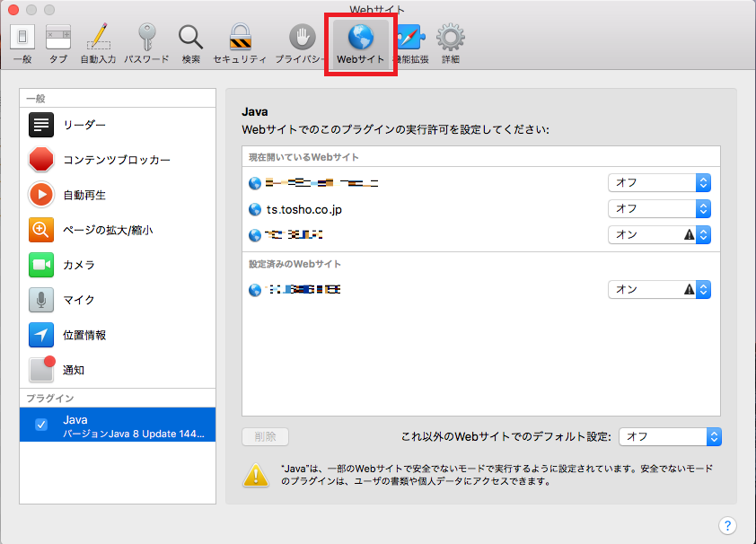The image size is (756, 544).
Task: Toggle the マイク sidebar entry
Action: [x=79, y=299]
